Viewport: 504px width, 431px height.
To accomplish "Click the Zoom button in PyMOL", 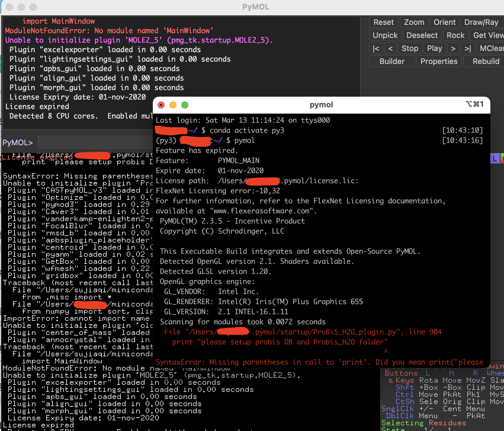I will coord(414,22).
